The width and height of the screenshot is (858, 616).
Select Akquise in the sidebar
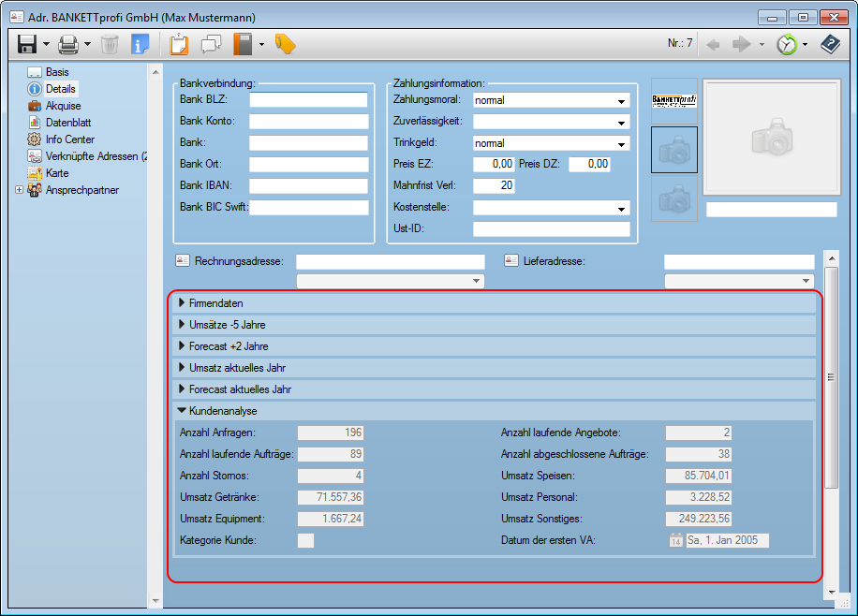pyautogui.click(x=63, y=106)
